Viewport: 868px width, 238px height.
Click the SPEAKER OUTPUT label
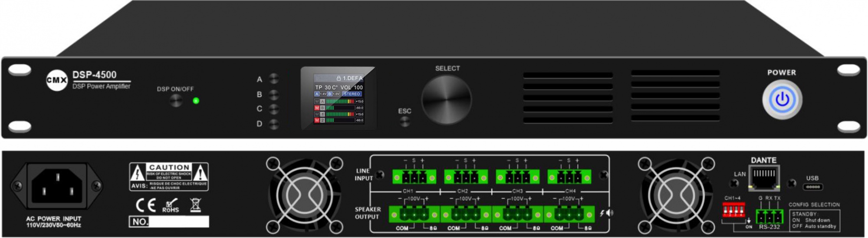point(368,213)
